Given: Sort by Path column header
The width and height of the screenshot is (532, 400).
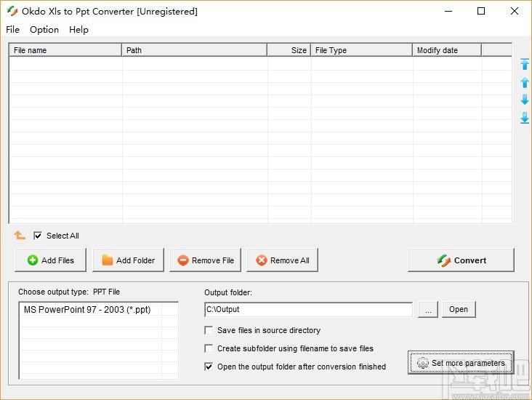Looking at the screenshot, I should pos(194,50).
